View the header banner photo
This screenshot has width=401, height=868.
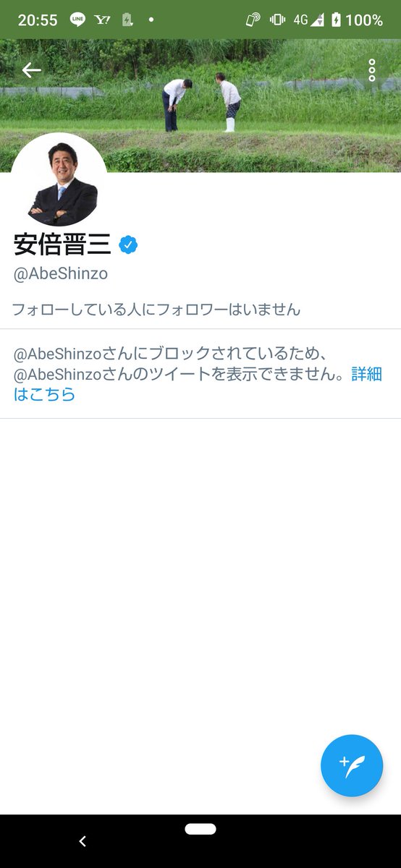pos(200,106)
